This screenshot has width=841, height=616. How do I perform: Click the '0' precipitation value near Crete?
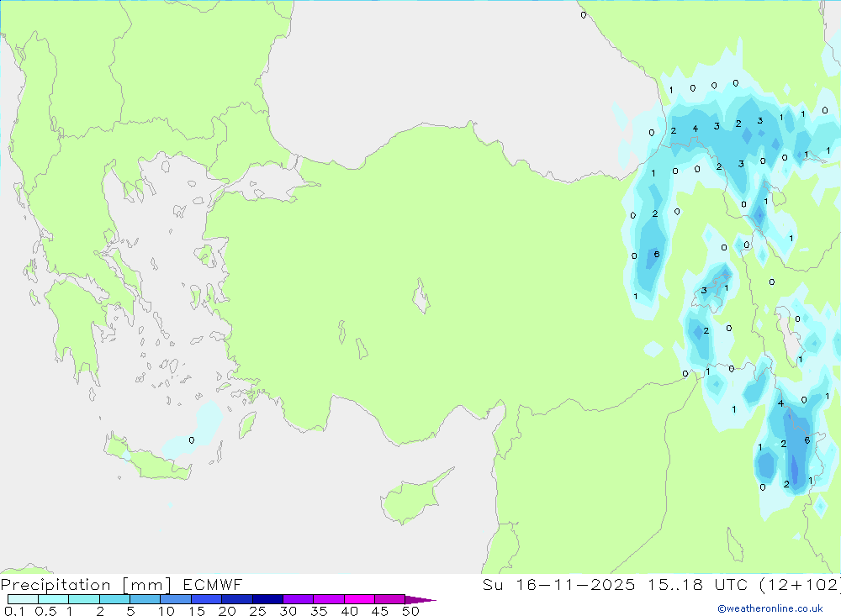192,440
